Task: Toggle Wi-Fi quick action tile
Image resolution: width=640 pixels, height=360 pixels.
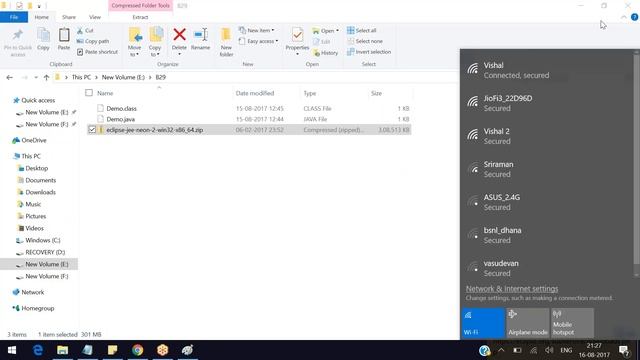Action: click(x=483, y=323)
